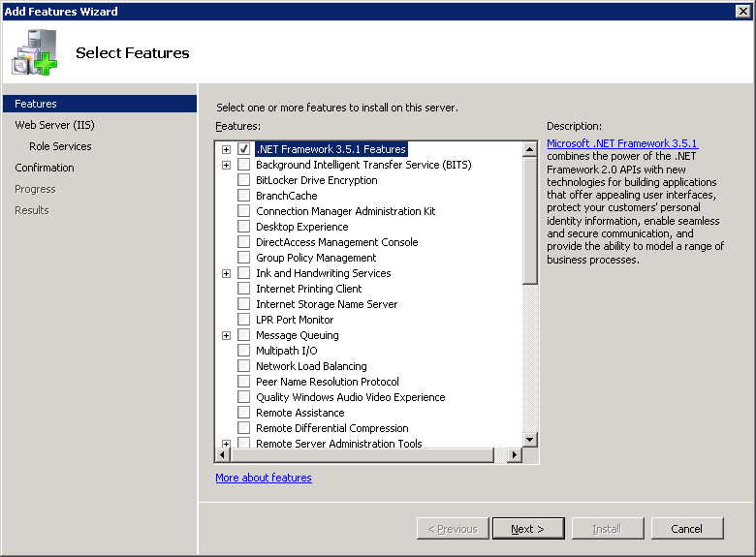Click the server Add Features wizard icon
The height and width of the screenshot is (557, 756).
click(x=35, y=52)
